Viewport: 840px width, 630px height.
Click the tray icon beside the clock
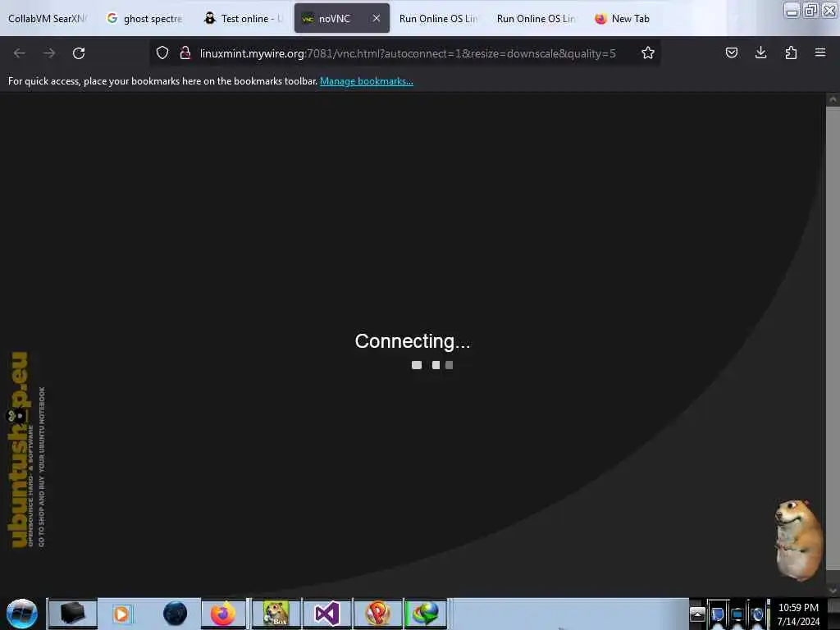pyautogui.click(x=757, y=614)
